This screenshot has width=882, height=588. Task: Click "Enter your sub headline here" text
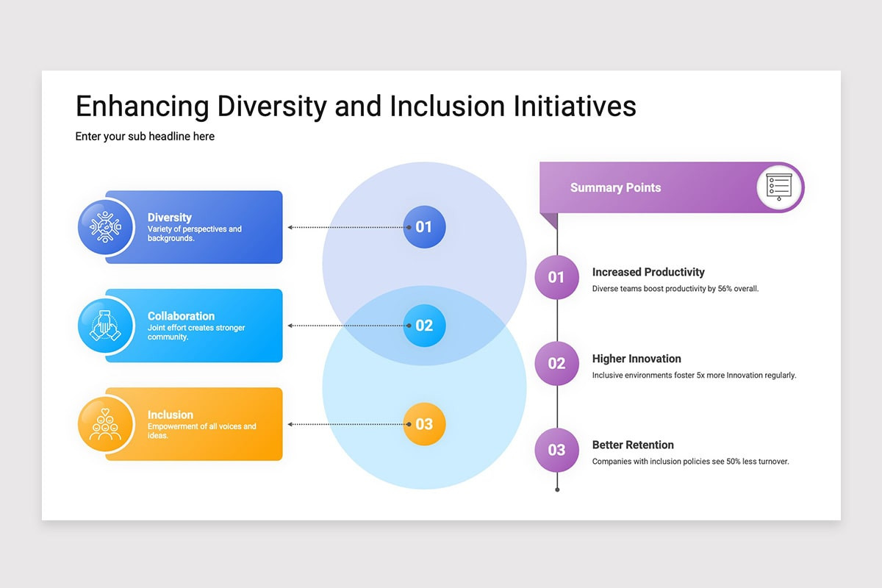point(145,137)
